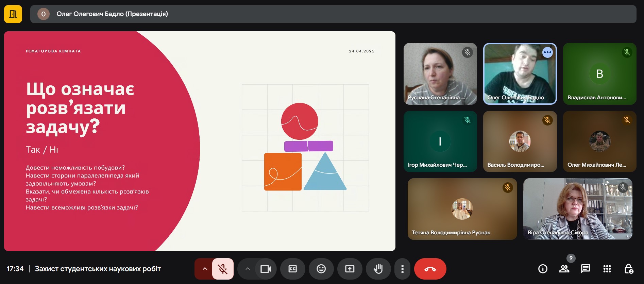Image resolution: width=644 pixels, height=284 pixels.
Task: Select Тетяна Володимирівна Руснак's tile
Action: pyautogui.click(x=462, y=209)
